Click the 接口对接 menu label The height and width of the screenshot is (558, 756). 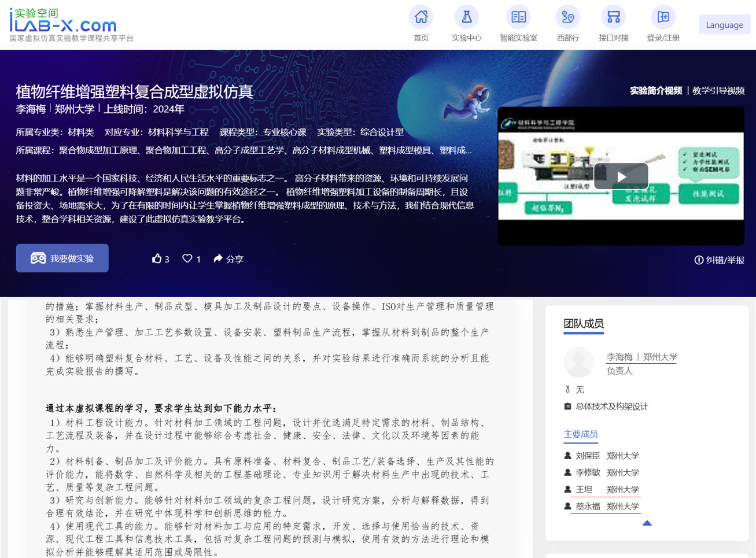point(613,38)
